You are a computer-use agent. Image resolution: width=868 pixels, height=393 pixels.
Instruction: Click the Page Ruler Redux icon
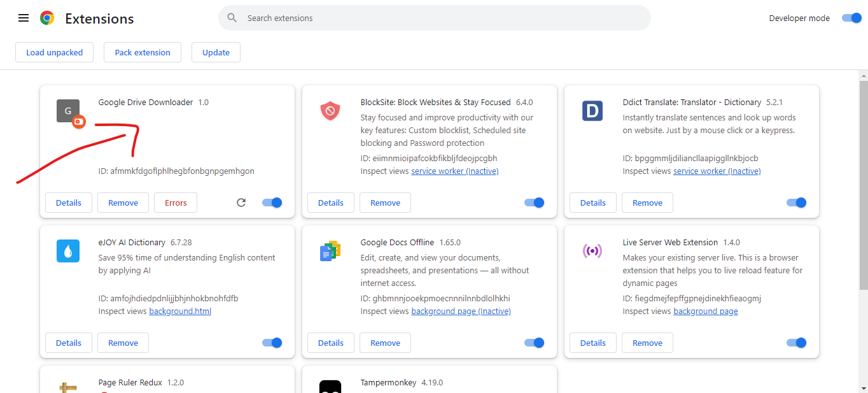67,386
